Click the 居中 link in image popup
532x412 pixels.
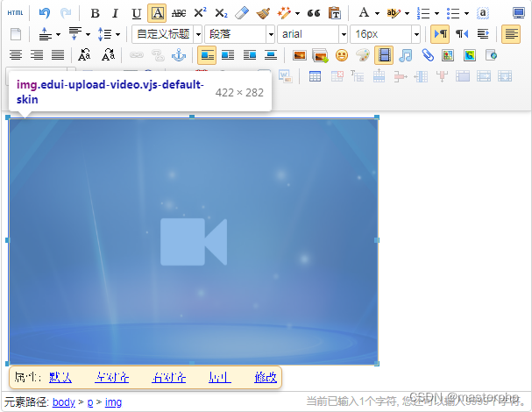click(220, 378)
